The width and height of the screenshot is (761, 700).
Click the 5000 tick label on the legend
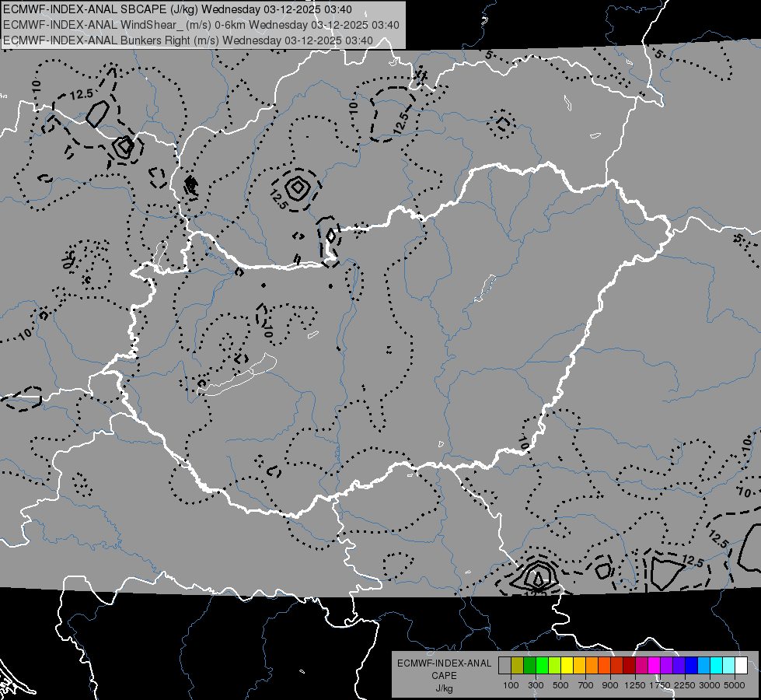(735, 685)
